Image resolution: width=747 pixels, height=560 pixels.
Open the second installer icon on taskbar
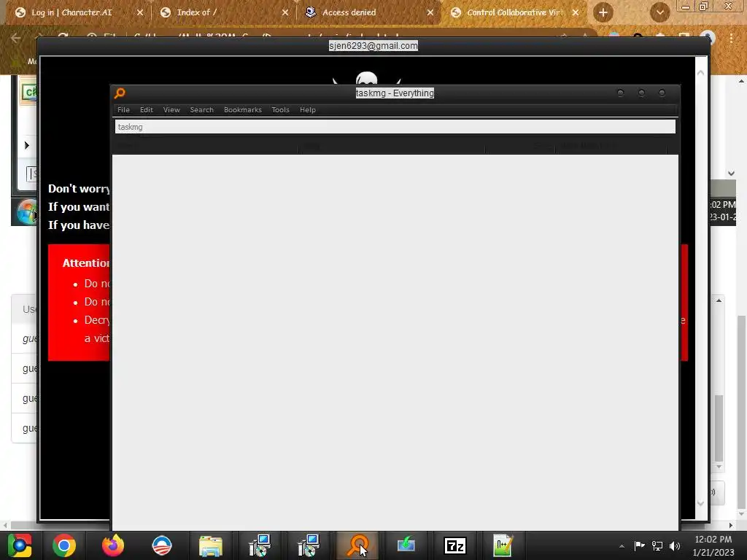(x=309, y=545)
